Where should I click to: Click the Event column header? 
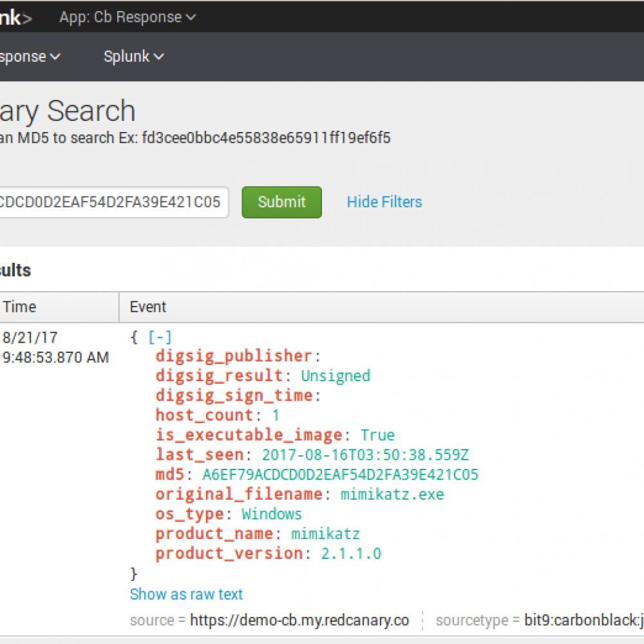148,307
